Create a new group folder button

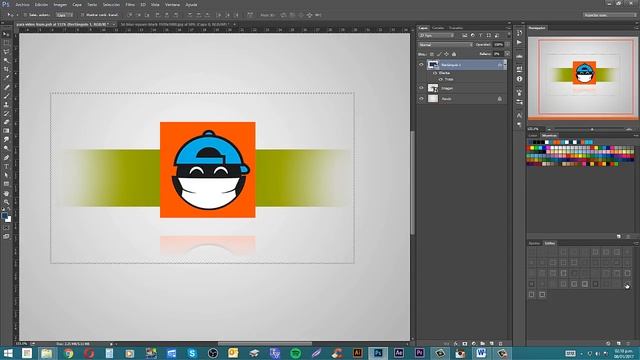(482, 344)
